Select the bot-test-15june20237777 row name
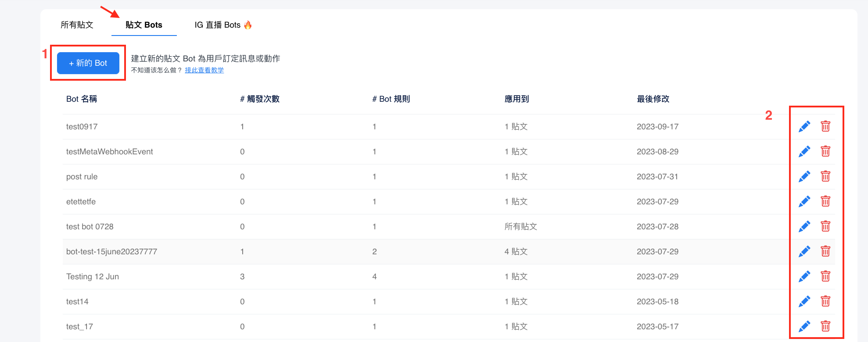Image resolution: width=868 pixels, height=342 pixels. [x=111, y=252]
